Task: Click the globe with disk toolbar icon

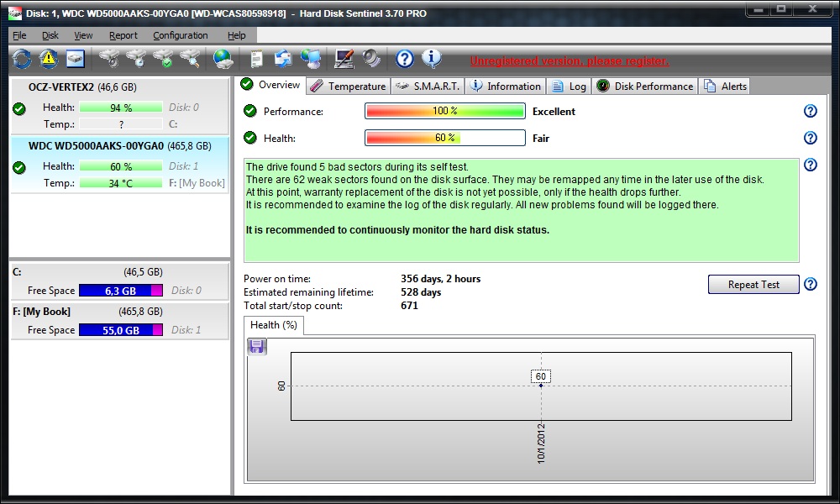Action: (223, 59)
